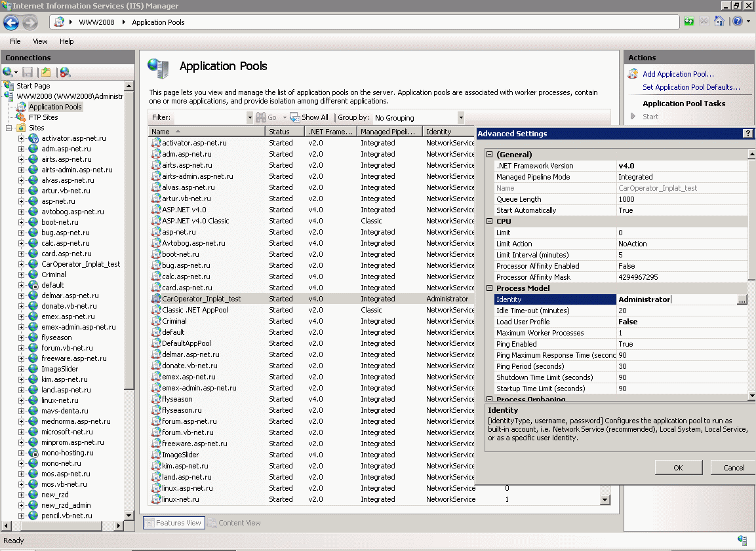Open the Filter dropdown arrow
The width and height of the screenshot is (756, 551).
[x=250, y=117]
